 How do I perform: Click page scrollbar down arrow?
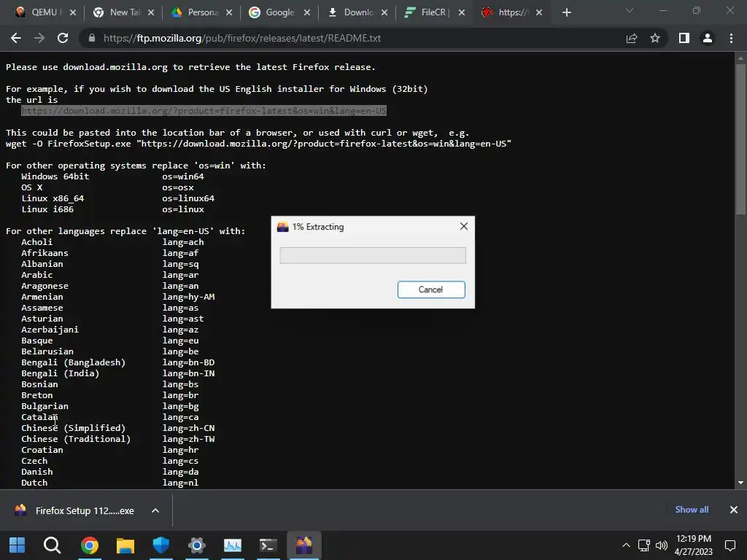pos(740,483)
